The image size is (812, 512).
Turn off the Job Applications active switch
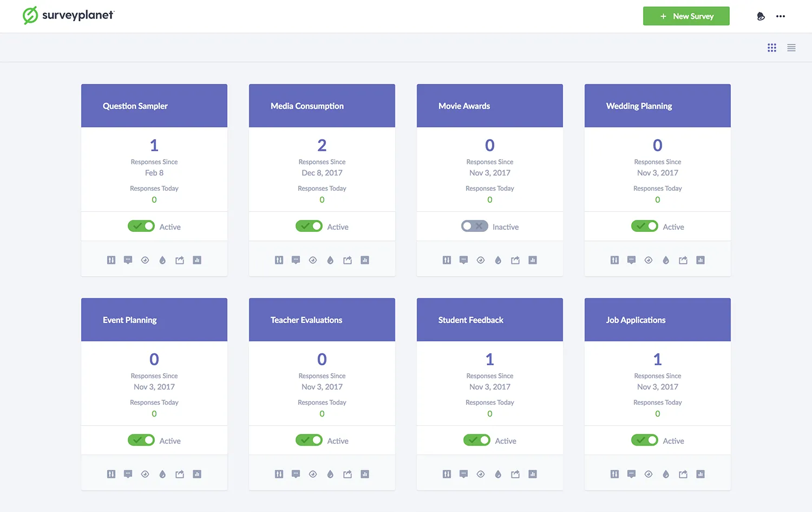pyautogui.click(x=644, y=440)
